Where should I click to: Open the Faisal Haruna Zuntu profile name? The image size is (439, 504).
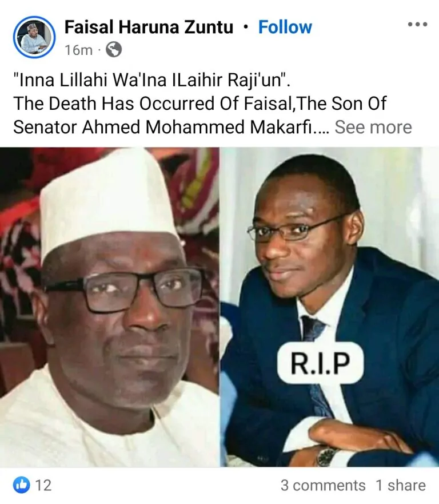[x=149, y=27]
